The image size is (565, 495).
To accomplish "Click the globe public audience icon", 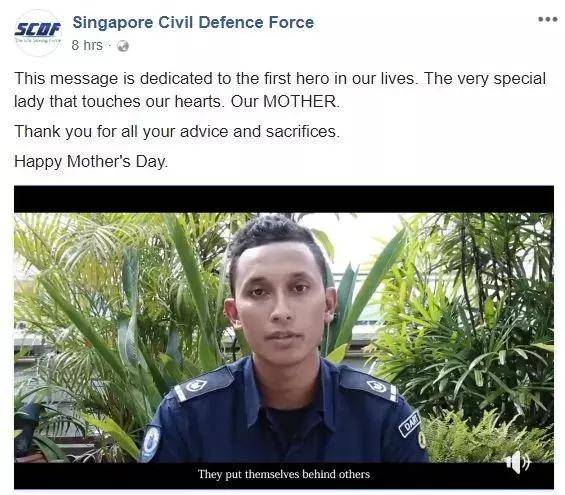I will click(123, 46).
